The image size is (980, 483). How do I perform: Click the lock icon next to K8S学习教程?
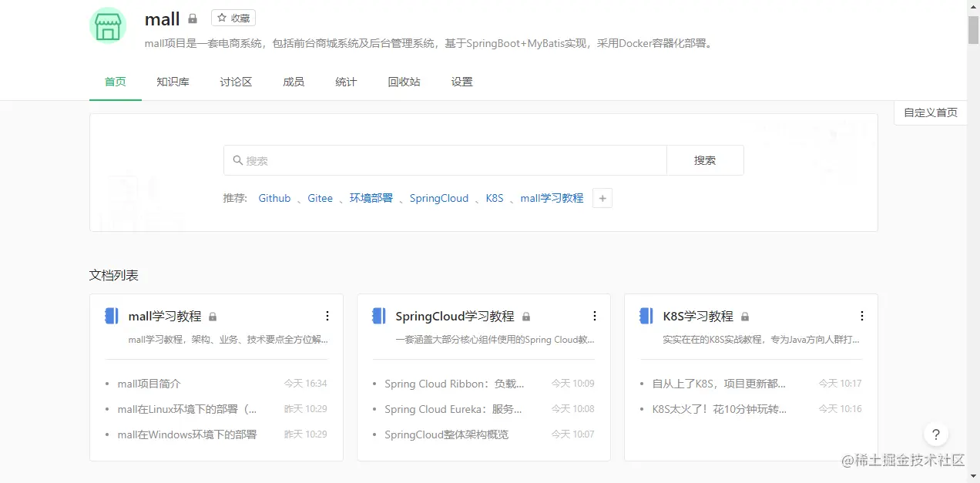745,317
